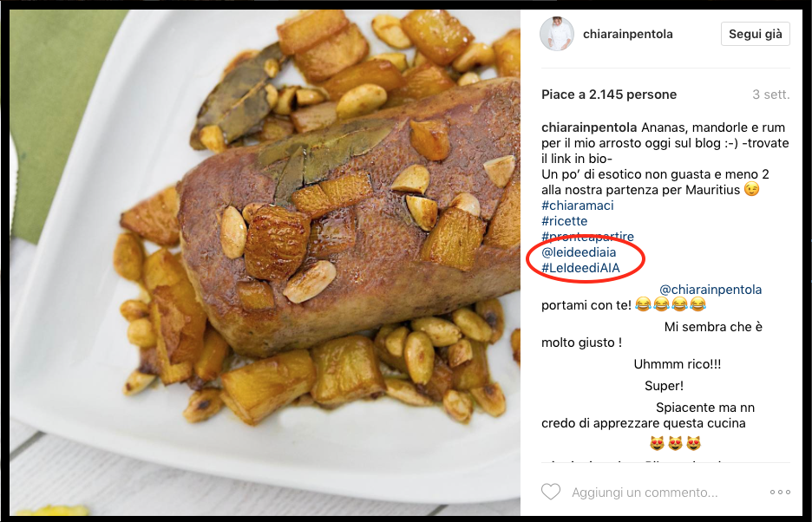Select the portami con te comment
812x522 pixels.
point(624,305)
